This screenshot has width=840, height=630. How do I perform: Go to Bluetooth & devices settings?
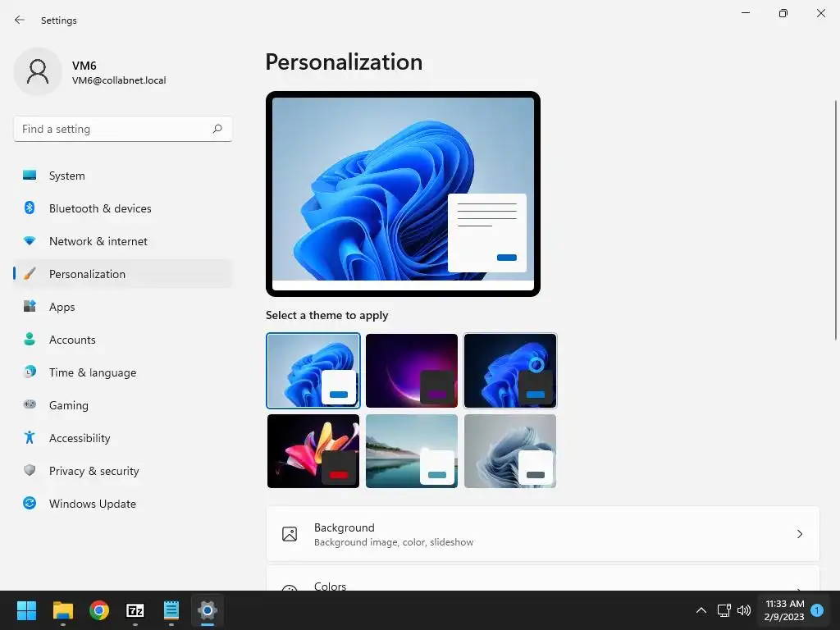(123, 208)
